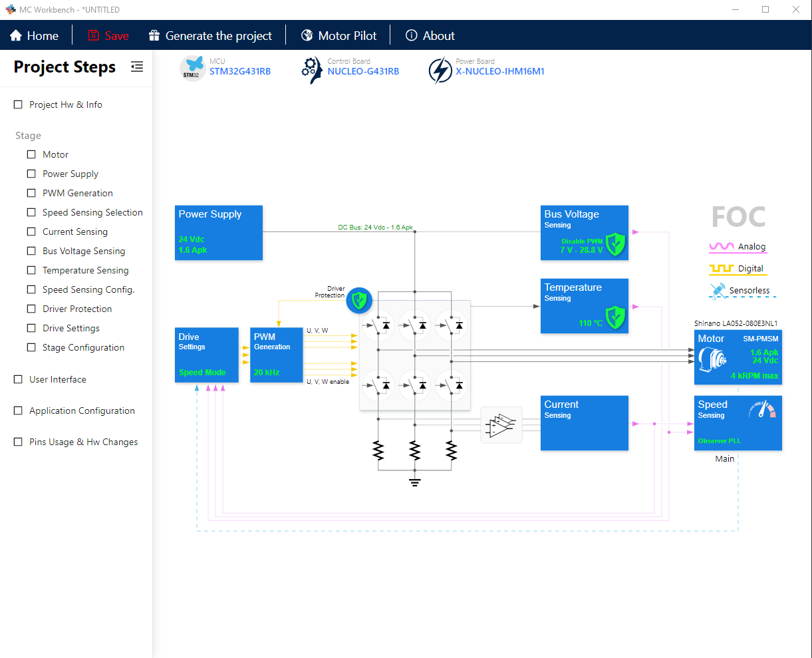Check the PWM Generation checkbox
The height and width of the screenshot is (658, 812).
click(31, 193)
